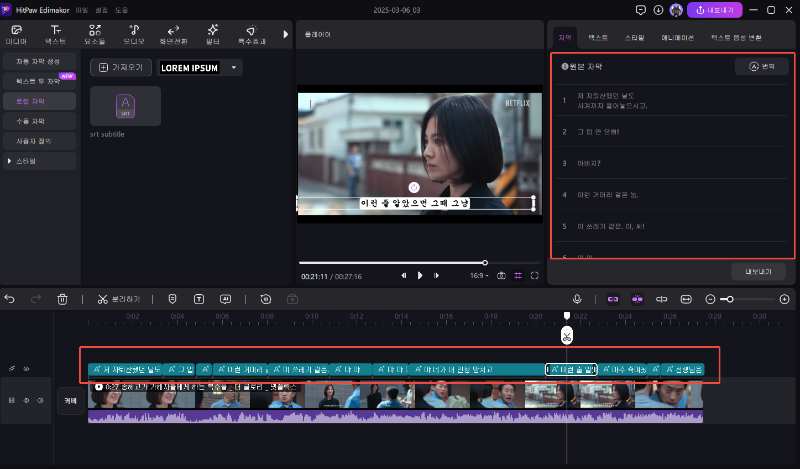Enter fullscreen preview mode

535,275
